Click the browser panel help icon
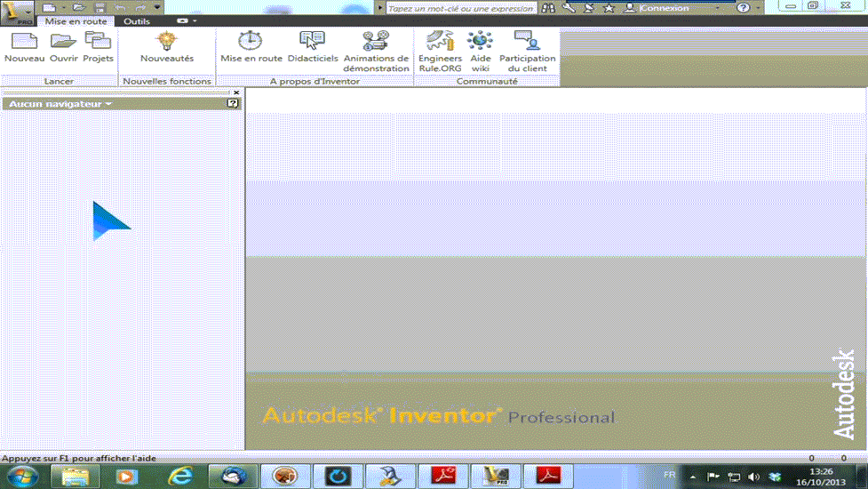 (x=233, y=103)
